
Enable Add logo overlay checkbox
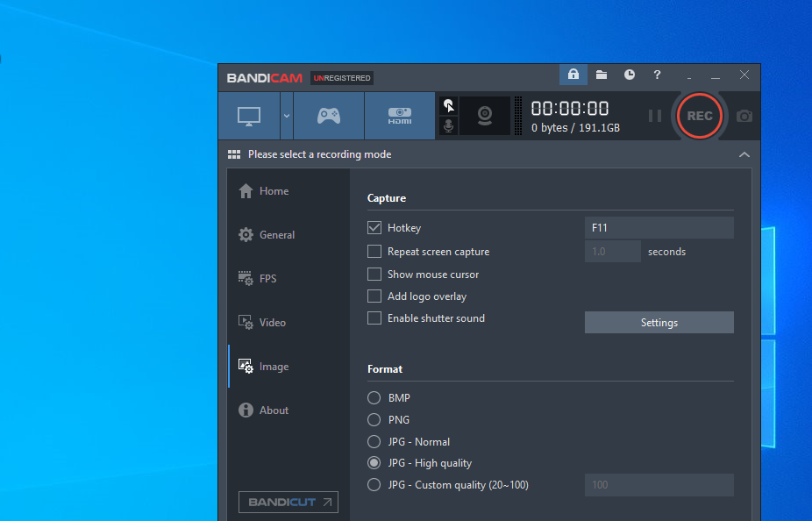click(374, 296)
